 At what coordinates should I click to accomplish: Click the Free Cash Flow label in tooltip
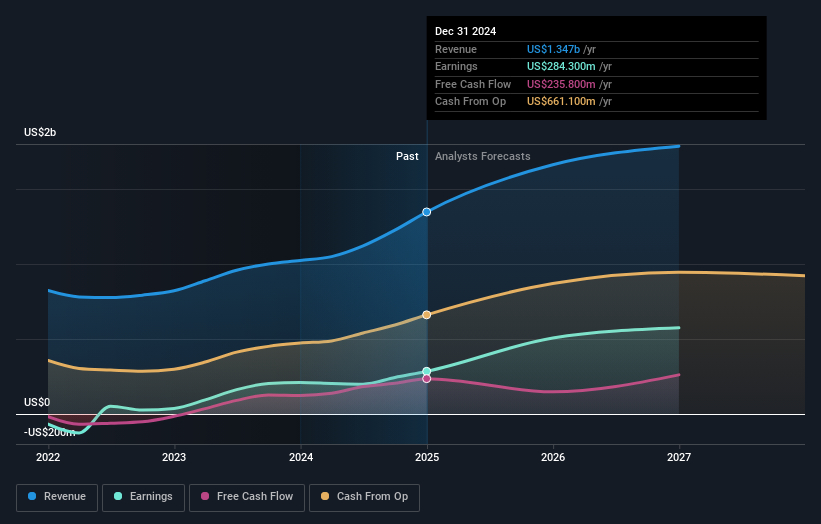click(x=473, y=84)
